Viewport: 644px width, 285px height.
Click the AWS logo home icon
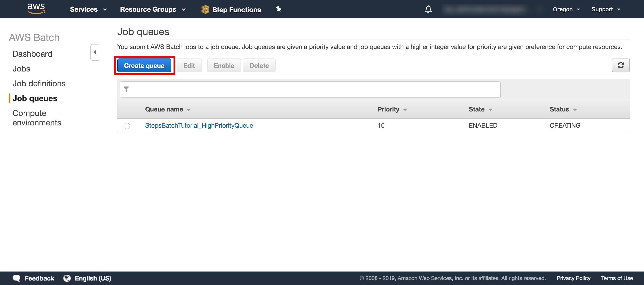click(36, 9)
